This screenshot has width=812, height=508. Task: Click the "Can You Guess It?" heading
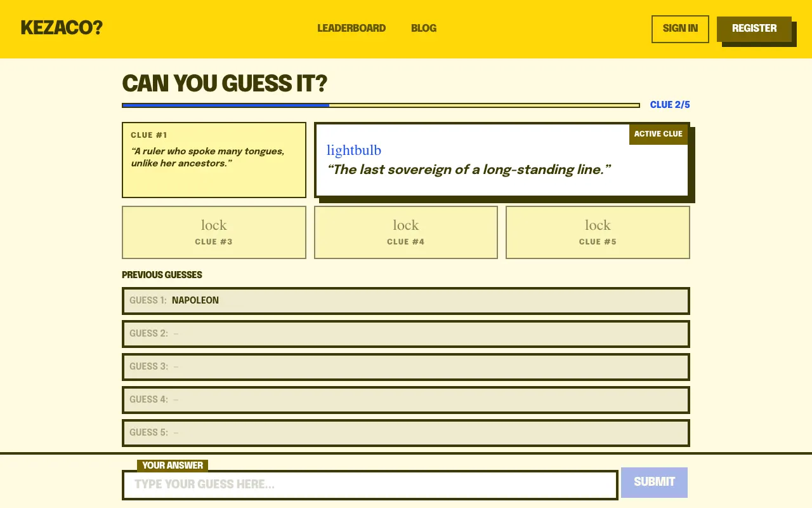tap(225, 83)
